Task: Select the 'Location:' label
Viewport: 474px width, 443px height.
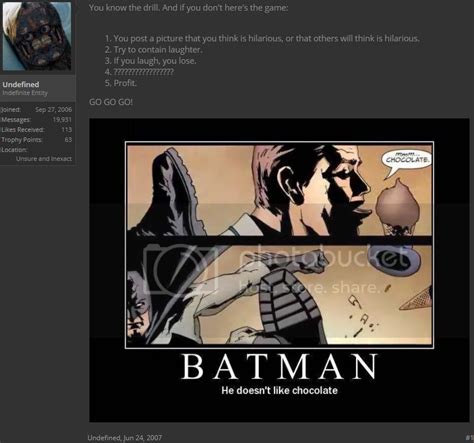Action: [x=14, y=149]
